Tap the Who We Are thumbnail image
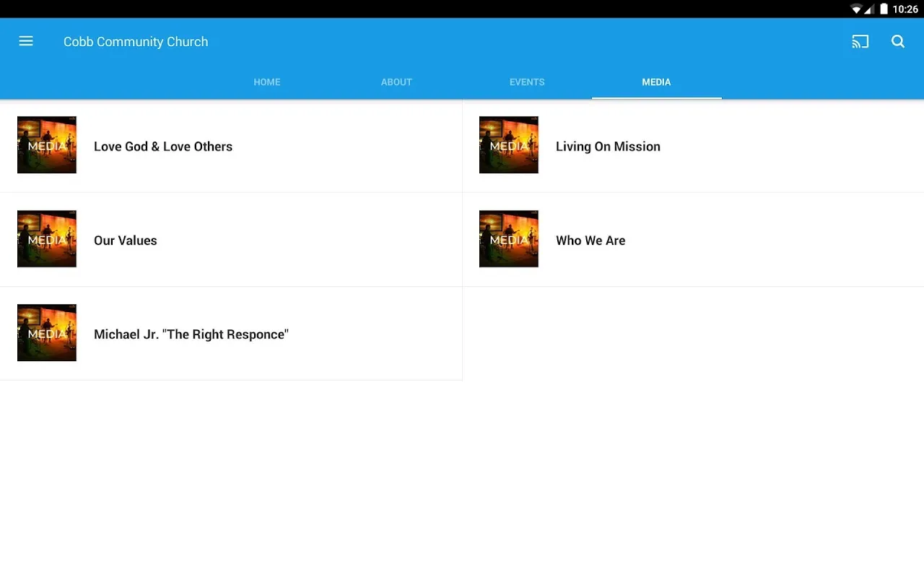Viewport: 924px width, 578px height. point(509,239)
